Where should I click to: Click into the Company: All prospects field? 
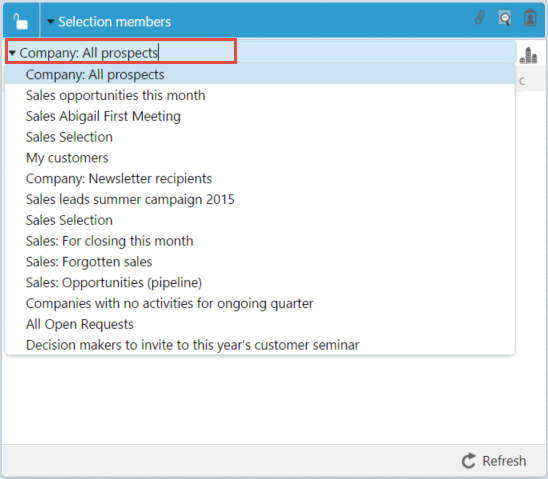click(x=261, y=52)
